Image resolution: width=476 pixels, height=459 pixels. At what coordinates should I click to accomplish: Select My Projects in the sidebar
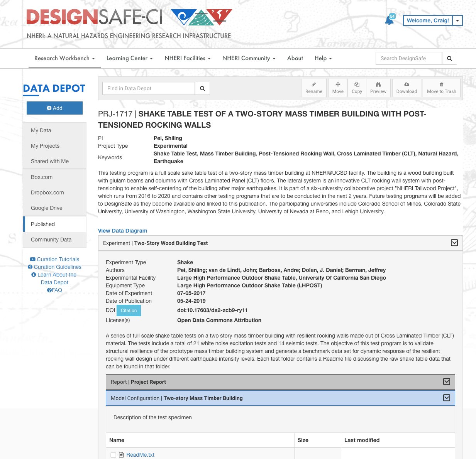point(54,146)
